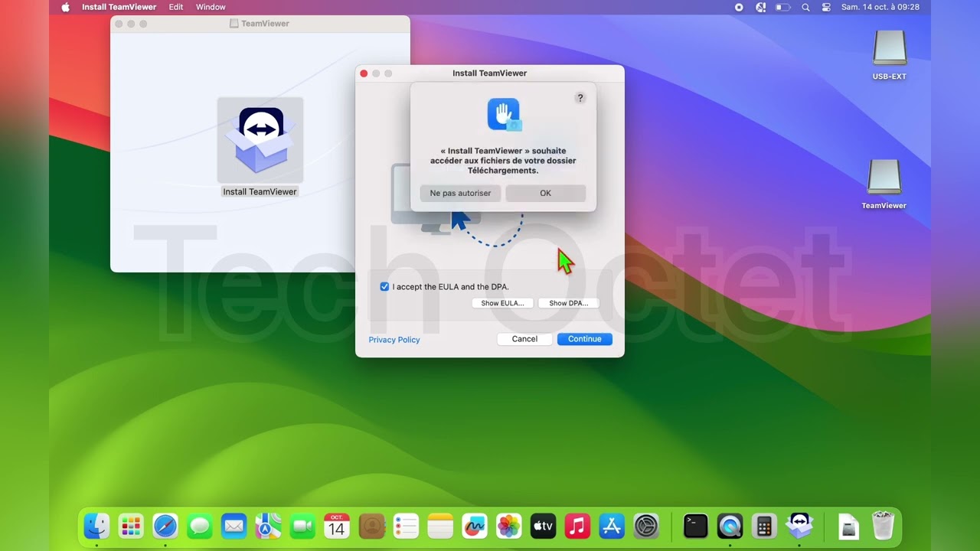Launch Safari from the Dock

tap(165, 526)
